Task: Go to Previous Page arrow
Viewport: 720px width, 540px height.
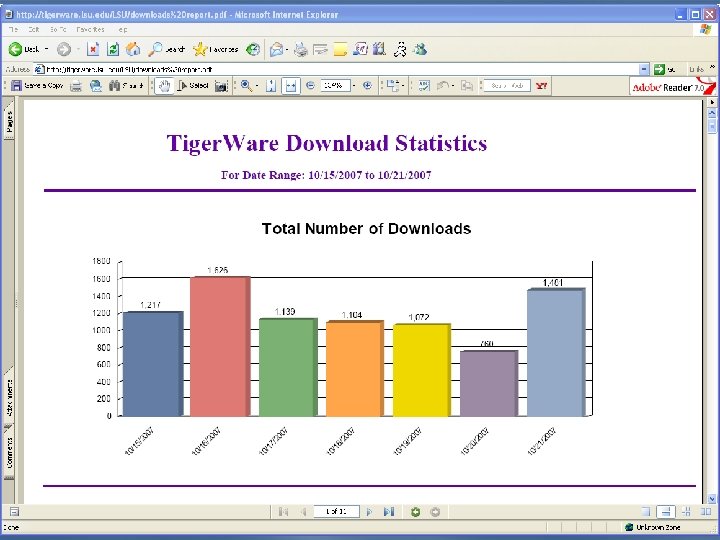Action: (x=303, y=512)
